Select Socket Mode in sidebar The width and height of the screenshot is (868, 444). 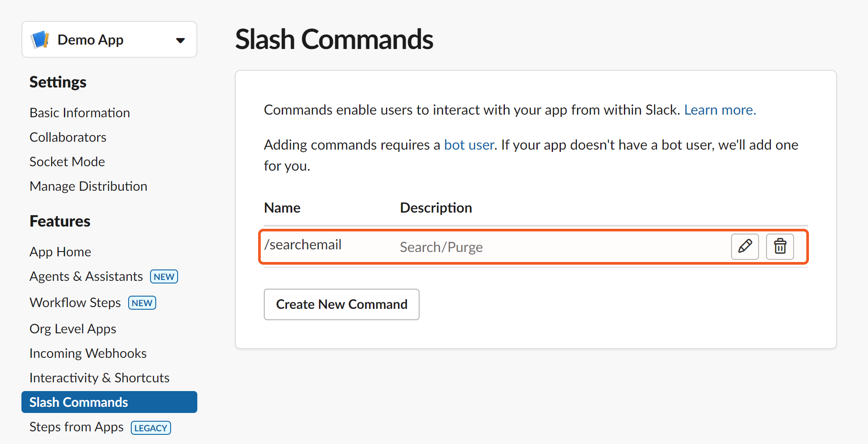point(67,162)
